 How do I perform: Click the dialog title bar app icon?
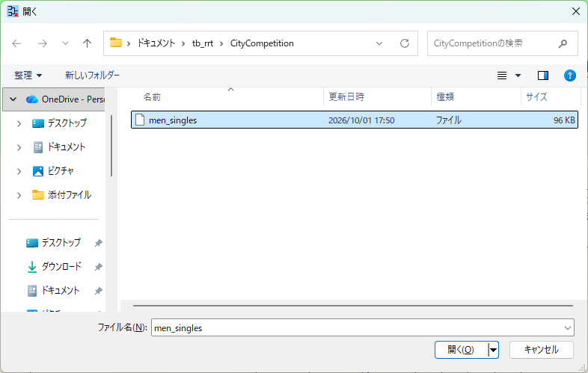coord(13,11)
